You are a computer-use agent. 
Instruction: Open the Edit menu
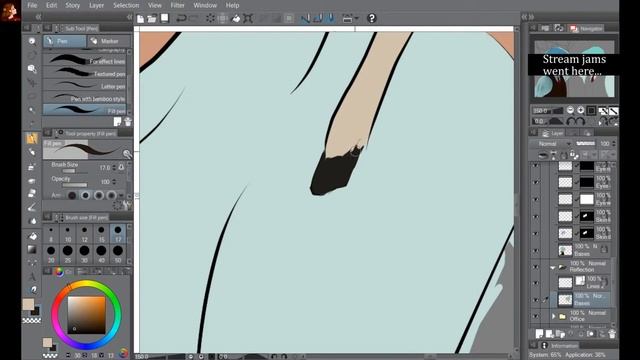pos(51,5)
